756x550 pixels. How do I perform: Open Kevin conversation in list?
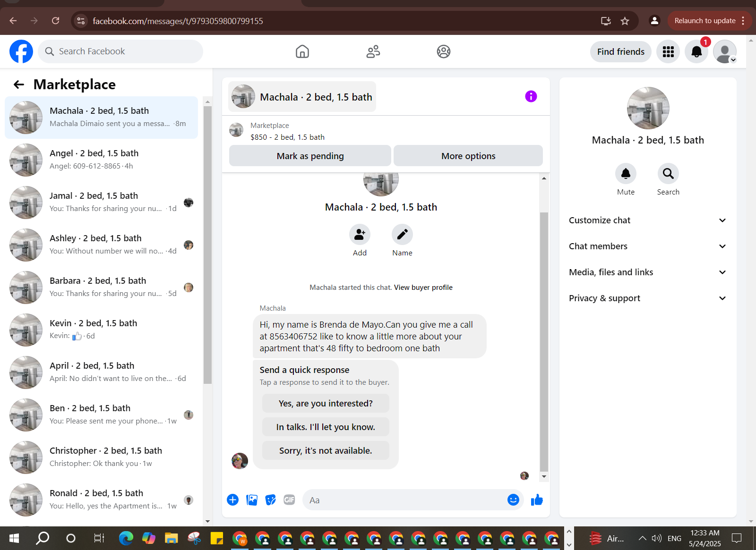(102, 330)
